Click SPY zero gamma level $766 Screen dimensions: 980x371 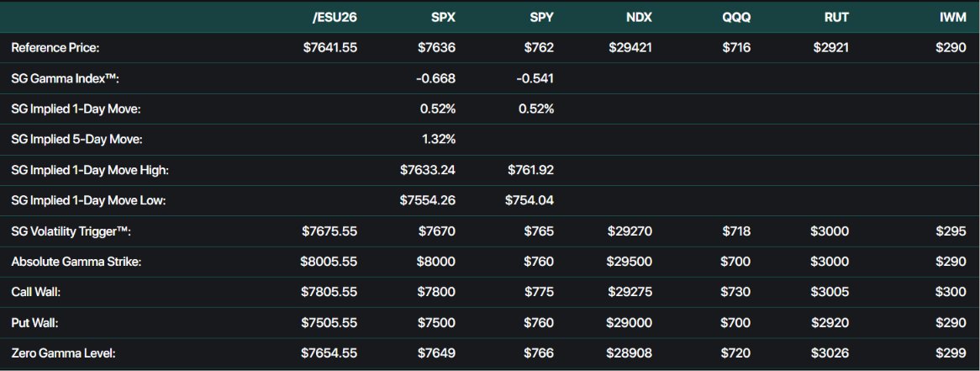click(x=539, y=353)
